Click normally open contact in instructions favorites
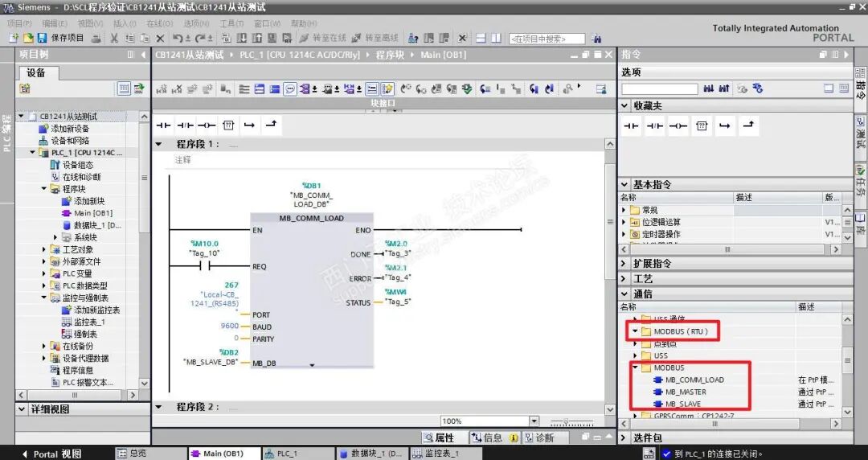The width and height of the screenshot is (868, 460). pos(631,125)
